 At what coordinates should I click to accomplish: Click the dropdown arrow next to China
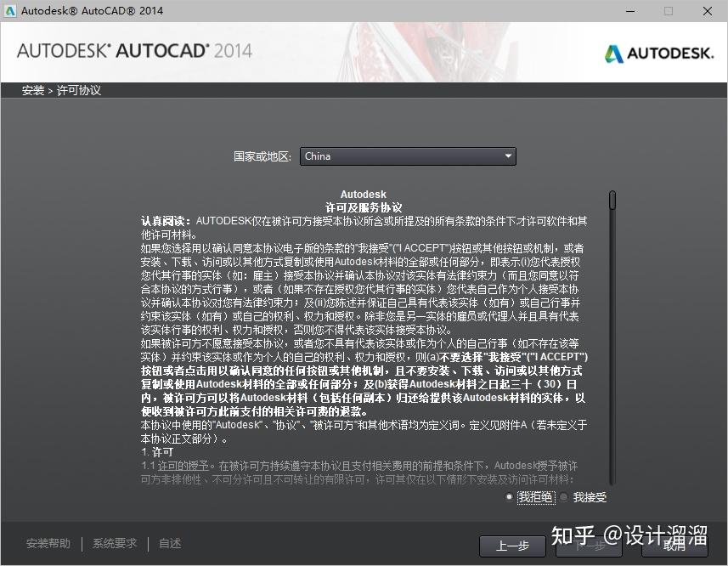click(509, 156)
